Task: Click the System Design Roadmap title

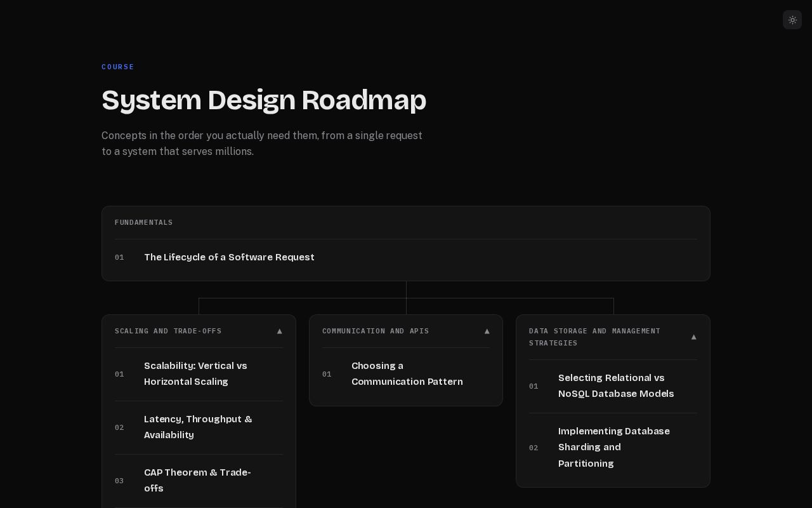Action: click(264, 100)
